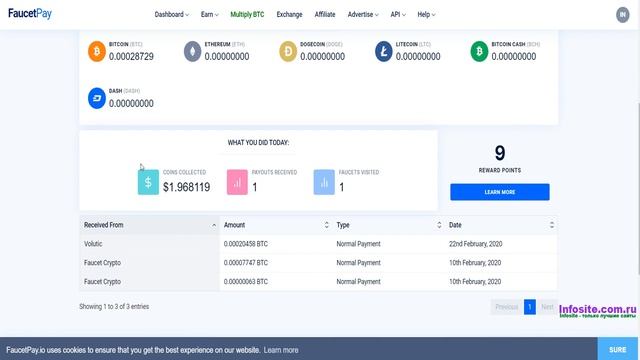Viewport: 640px width, 360px height.
Task: Click the Learn More rewards button
Action: pyautogui.click(x=500, y=192)
